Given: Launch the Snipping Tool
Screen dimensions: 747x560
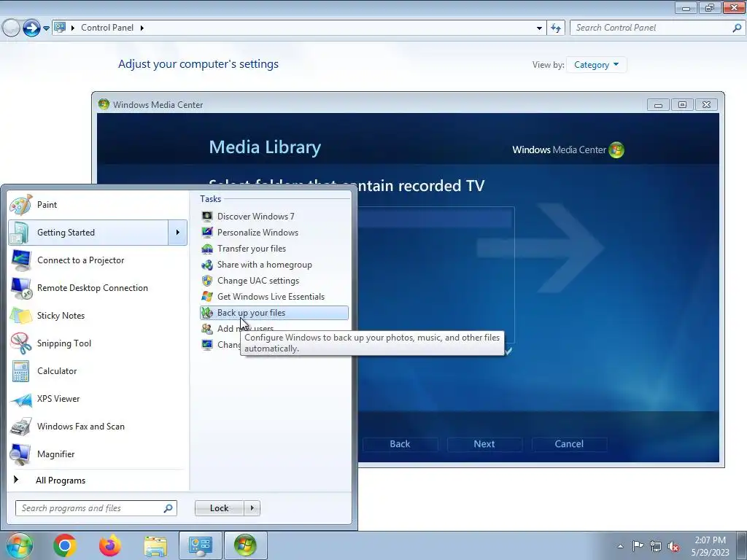Looking at the screenshot, I should (98, 343).
